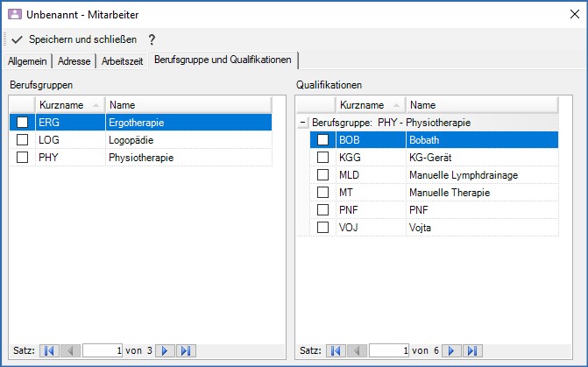Click the Qualifikationen record number field
This screenshot has width=588, height=367.
pos(389,351)
